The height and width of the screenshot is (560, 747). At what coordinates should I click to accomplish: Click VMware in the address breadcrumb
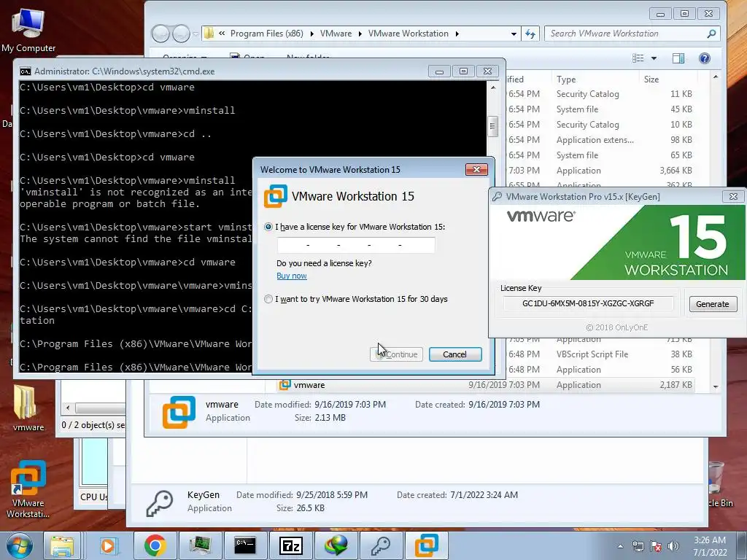click(336, 34)
